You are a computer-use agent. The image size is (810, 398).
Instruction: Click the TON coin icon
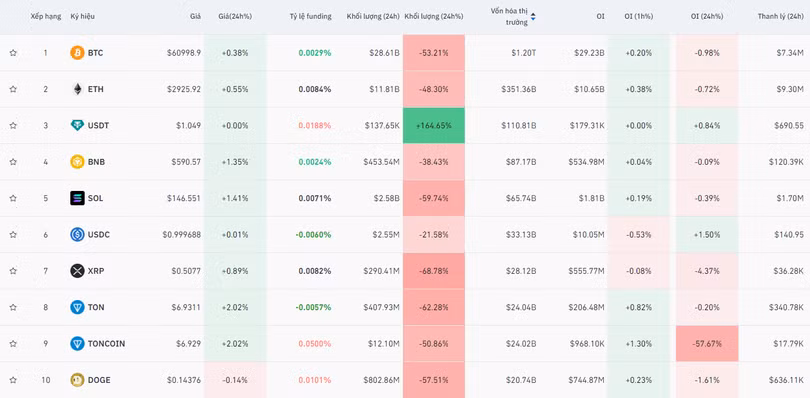(x=77, y=307)
